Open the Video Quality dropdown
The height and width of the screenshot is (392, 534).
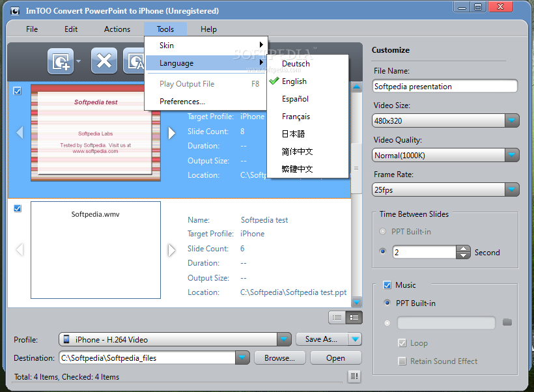511,155
